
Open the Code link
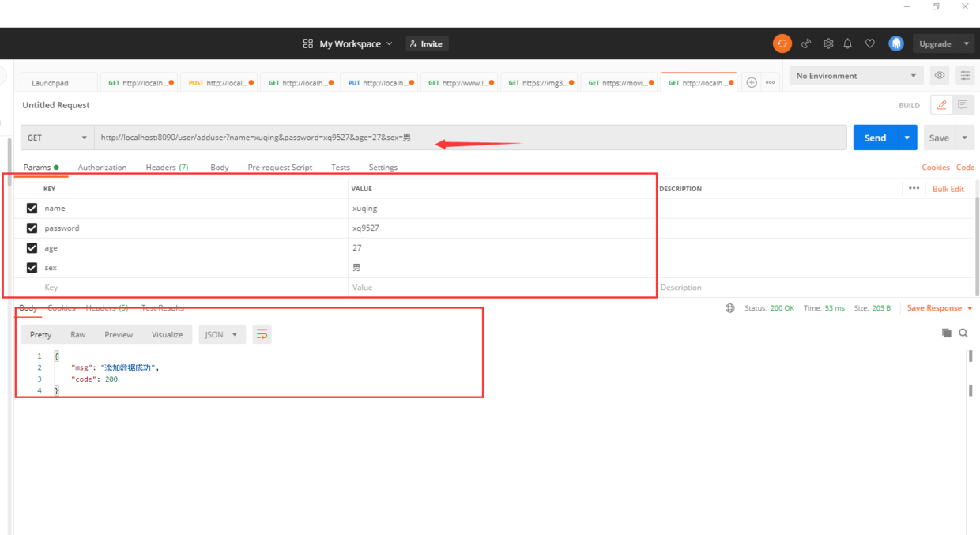click(x=965, y=168)
